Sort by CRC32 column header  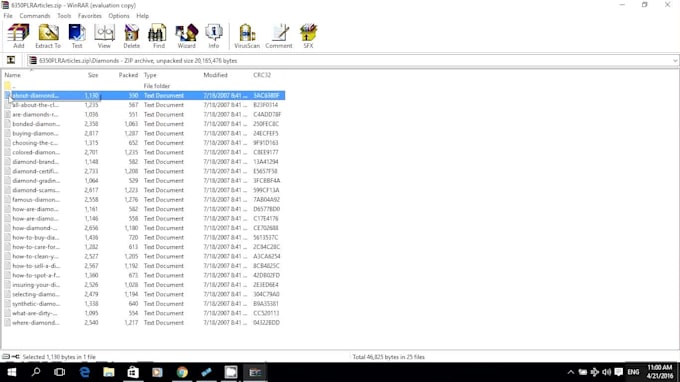point(262,75)
